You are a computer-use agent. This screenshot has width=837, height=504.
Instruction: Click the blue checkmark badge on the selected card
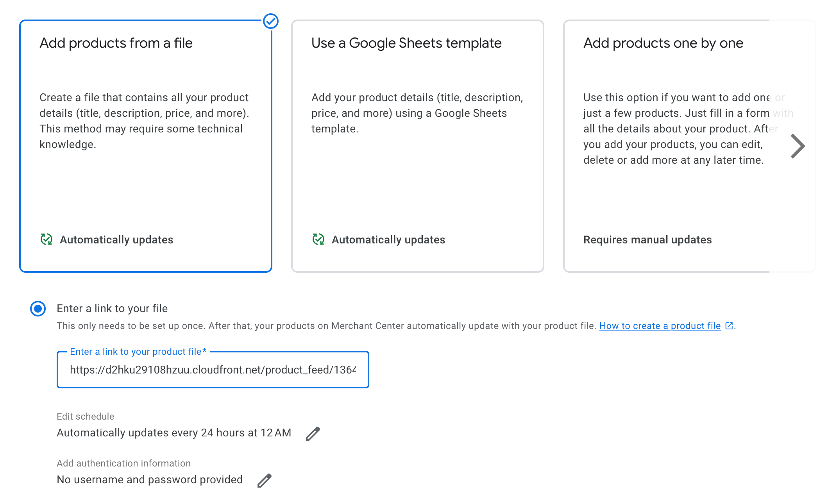270,21
